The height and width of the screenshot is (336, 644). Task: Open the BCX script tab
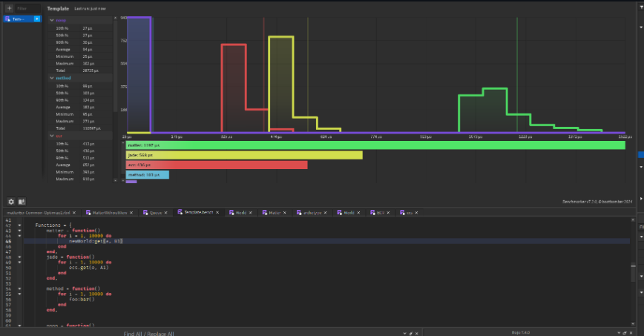pos(380,212)
